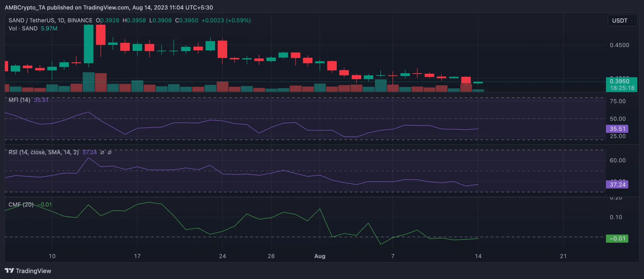The image size is (644, 279).
Task: Click date label 17 on time axis
Action: [x=137, y=256]
